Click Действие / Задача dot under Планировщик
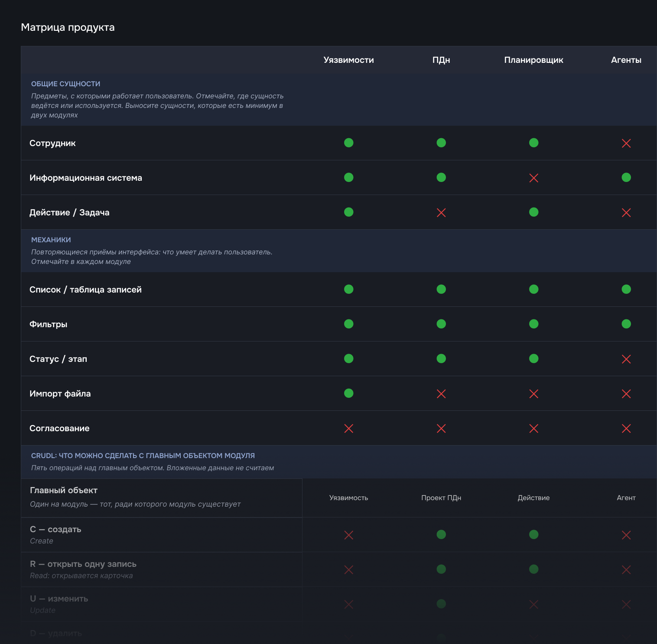Screen dimensions: 657x644 pos(533,212)
